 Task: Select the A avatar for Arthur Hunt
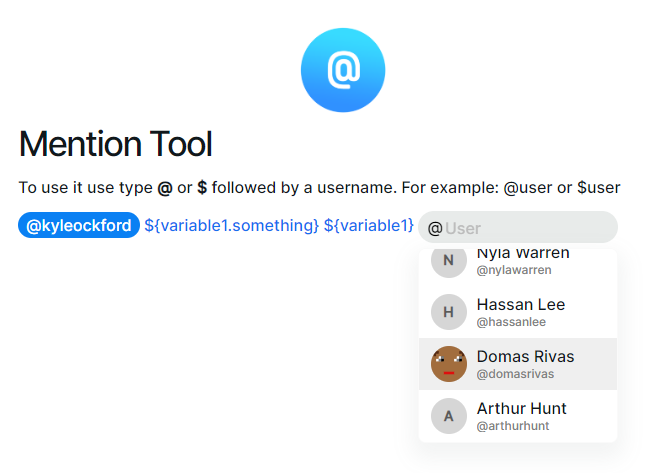point(449,416)
